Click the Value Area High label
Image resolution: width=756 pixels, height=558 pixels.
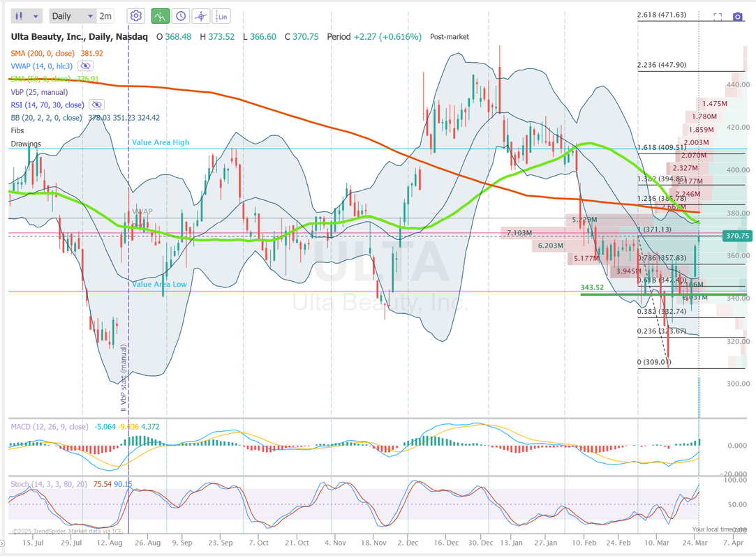coord(161,142)
